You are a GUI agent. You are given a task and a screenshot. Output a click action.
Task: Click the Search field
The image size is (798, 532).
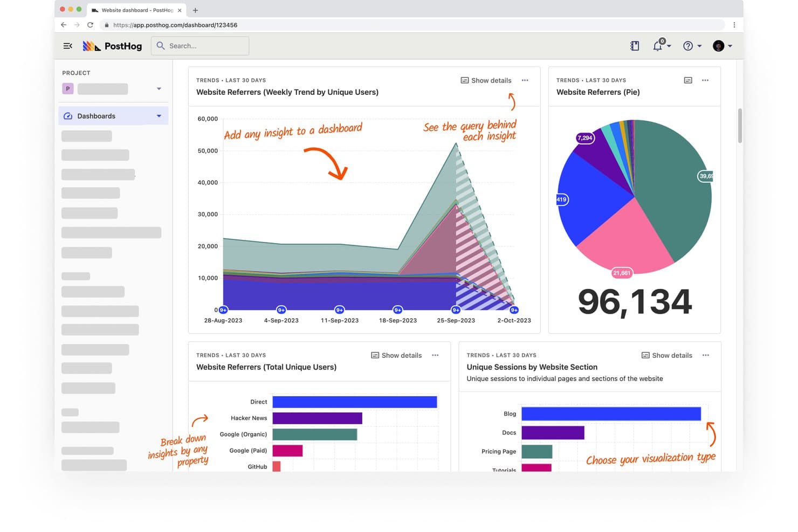200,46
